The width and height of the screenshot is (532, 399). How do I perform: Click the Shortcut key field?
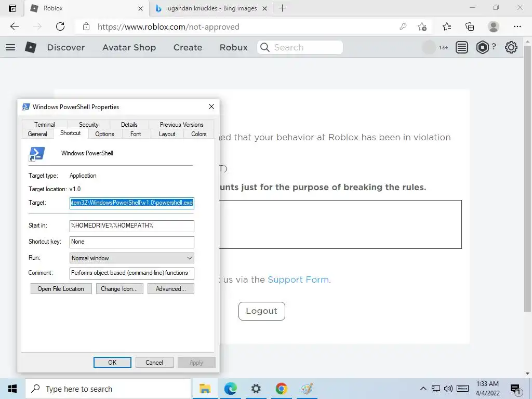click(x=131, y=242)
